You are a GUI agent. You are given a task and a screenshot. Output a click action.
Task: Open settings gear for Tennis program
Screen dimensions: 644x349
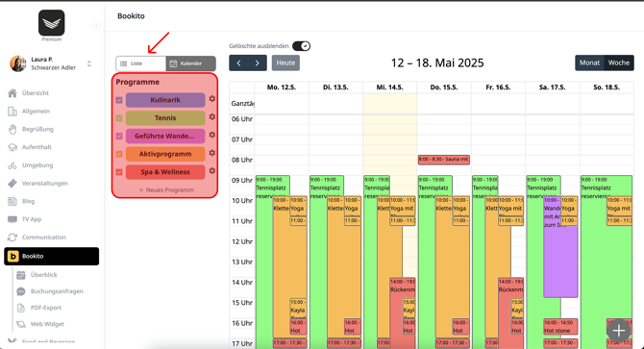click(x=211, y=117)
